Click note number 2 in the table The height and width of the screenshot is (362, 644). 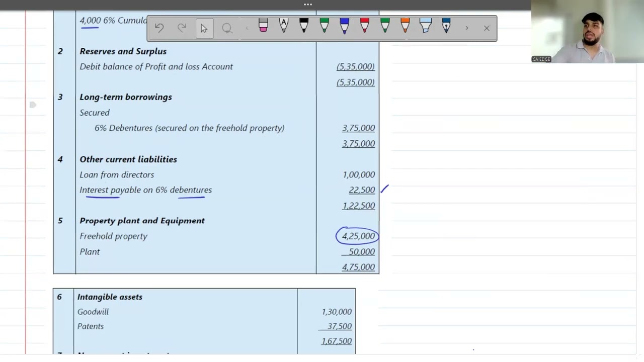click(x=60, y=51)
